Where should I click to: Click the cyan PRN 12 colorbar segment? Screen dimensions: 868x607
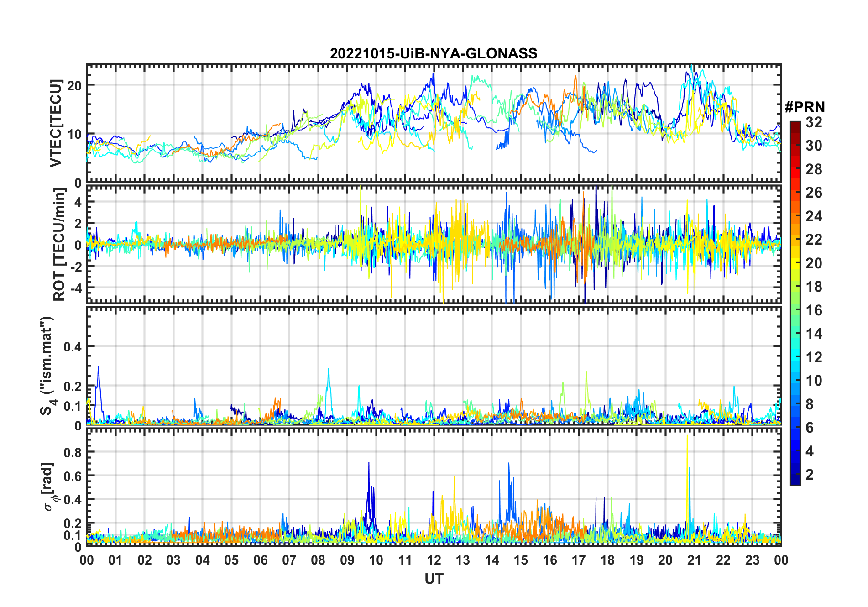pos(795,357)
